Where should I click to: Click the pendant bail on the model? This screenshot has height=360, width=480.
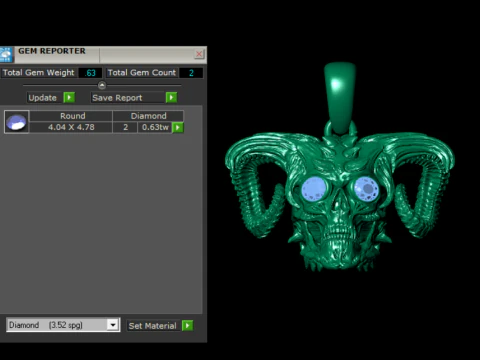(340, 97)
